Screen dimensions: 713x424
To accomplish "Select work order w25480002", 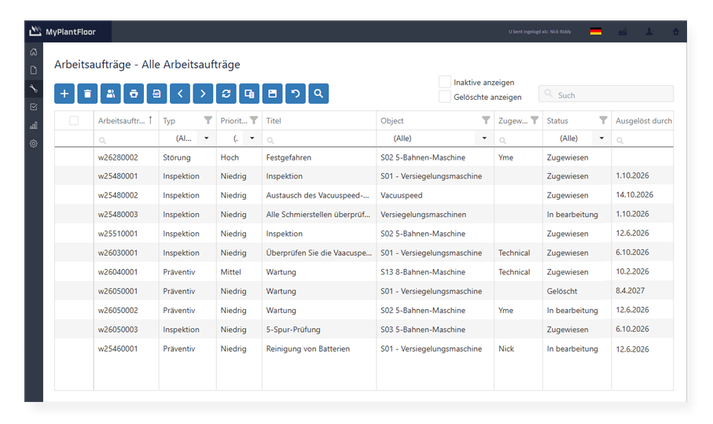I will click(118, 195).
